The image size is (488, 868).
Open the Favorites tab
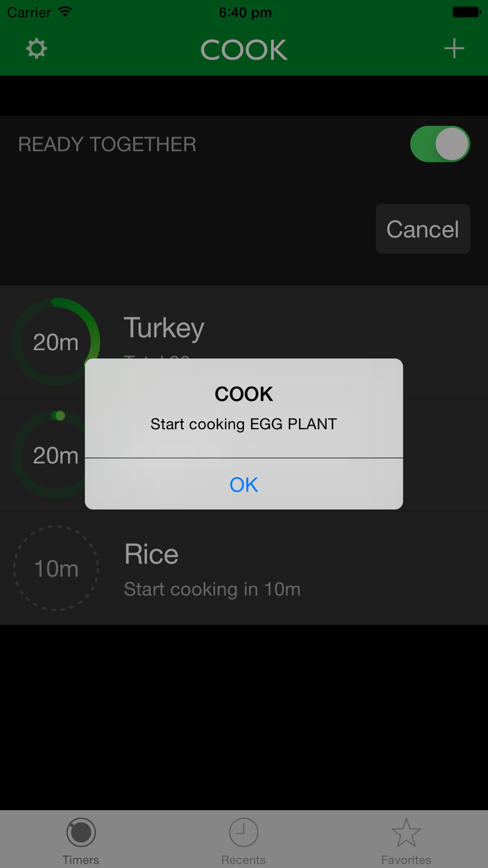coord(406,840)
